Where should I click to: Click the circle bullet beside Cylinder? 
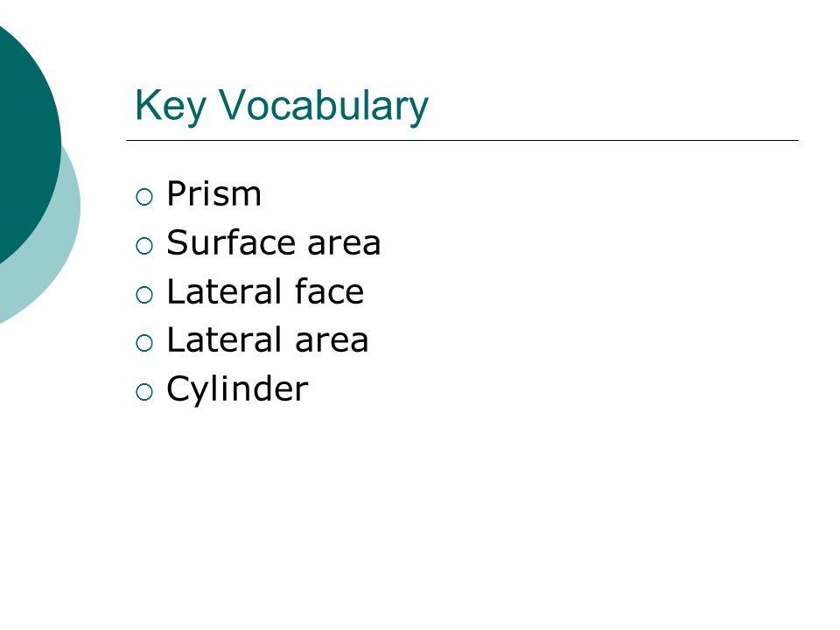click(144, 392)
